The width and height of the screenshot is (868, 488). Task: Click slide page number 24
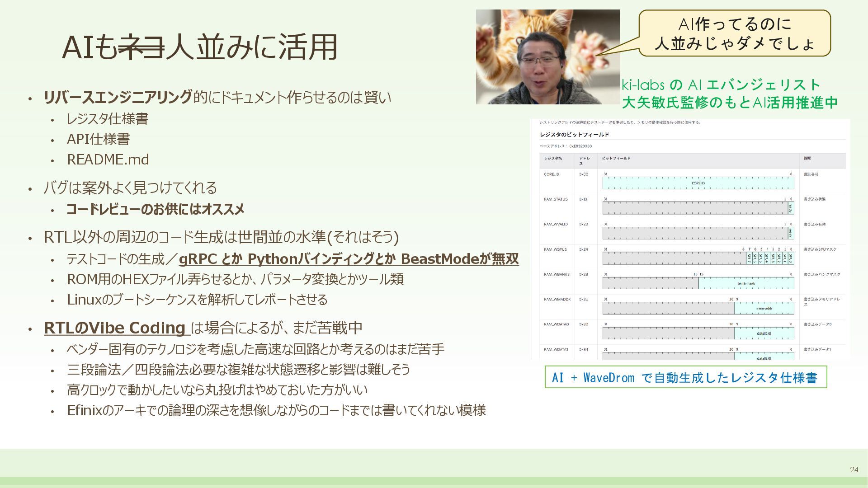tap(854, 469)
